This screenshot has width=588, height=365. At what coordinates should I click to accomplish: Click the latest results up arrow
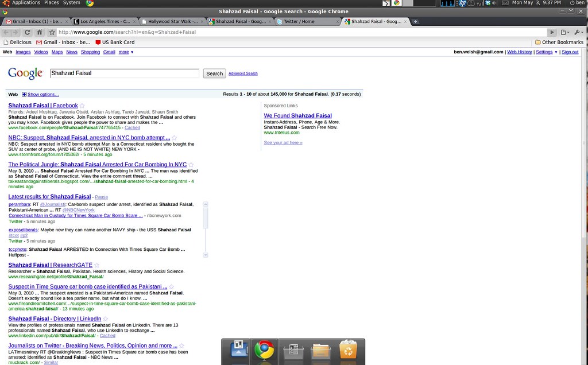pos(206,204)
